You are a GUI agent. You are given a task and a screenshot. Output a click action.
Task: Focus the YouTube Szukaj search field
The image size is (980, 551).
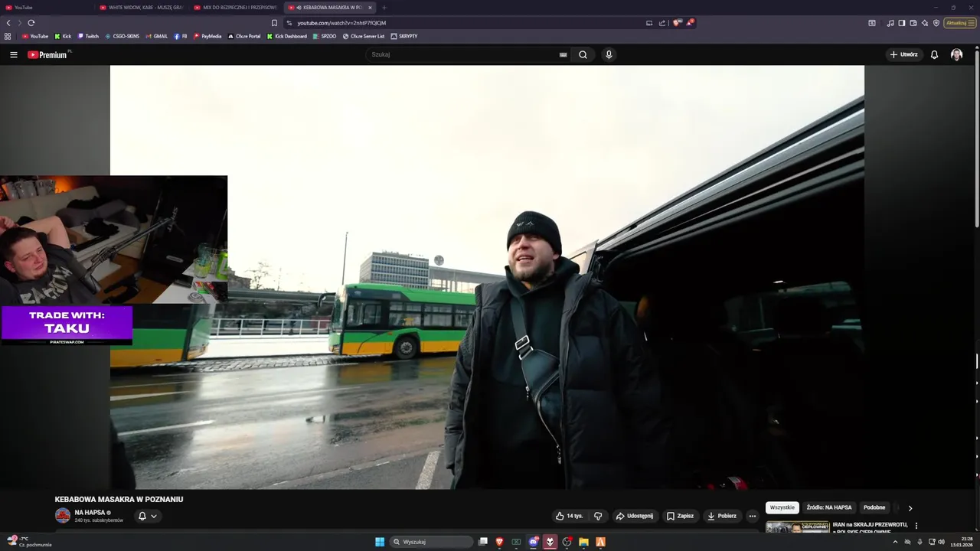(x=463, y=54)
